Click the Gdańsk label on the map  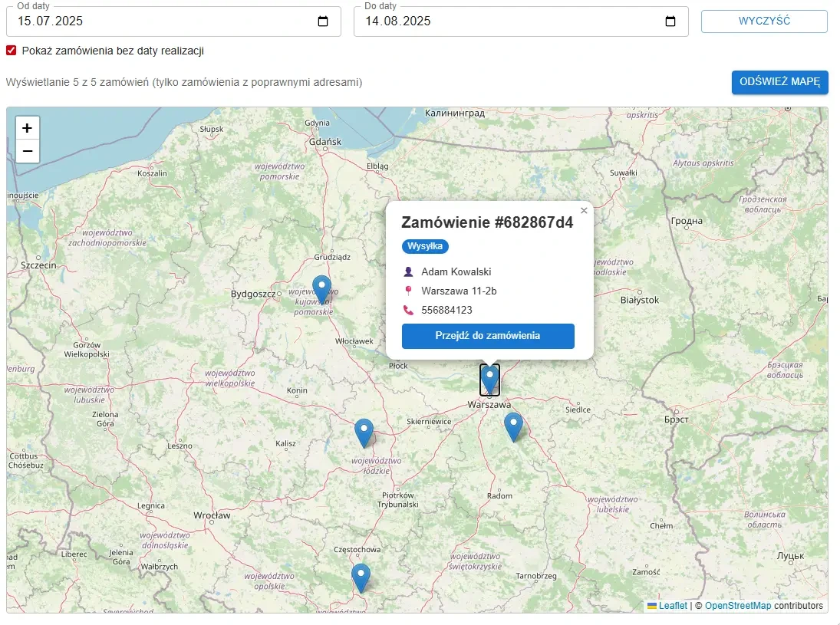(324, 142)
